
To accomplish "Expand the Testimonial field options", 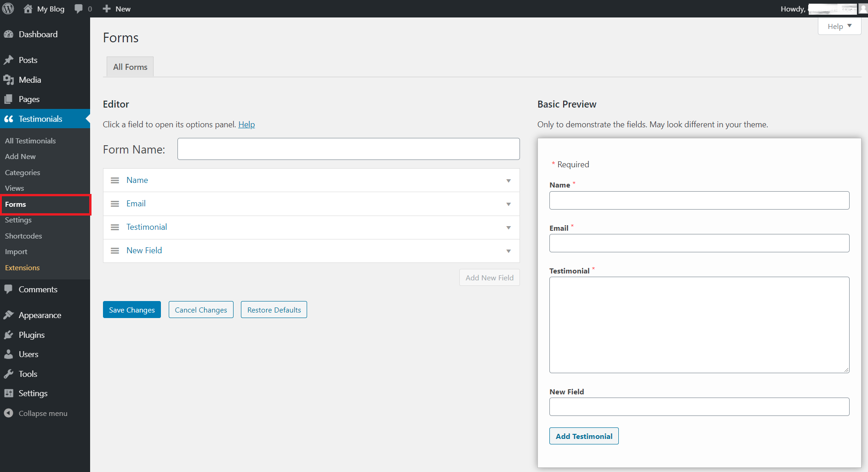I will tap(508, 227).
